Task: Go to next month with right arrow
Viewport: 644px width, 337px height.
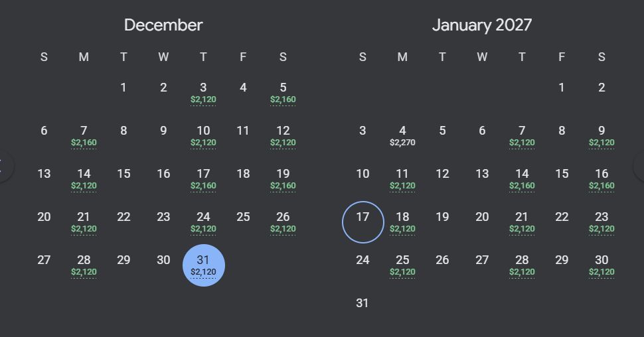Action: 640,167
